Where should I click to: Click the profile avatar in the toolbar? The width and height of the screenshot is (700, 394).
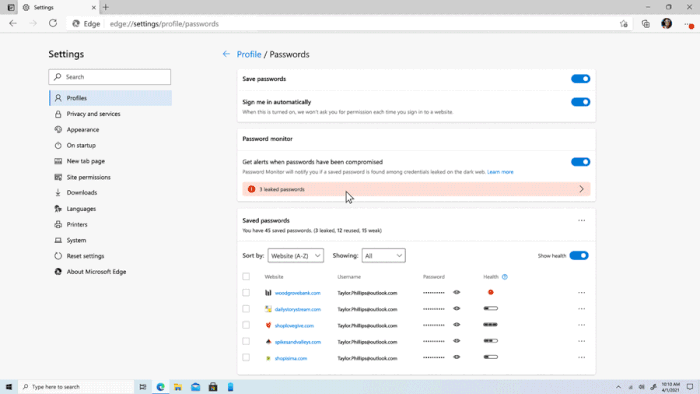(x=667, y=24)
